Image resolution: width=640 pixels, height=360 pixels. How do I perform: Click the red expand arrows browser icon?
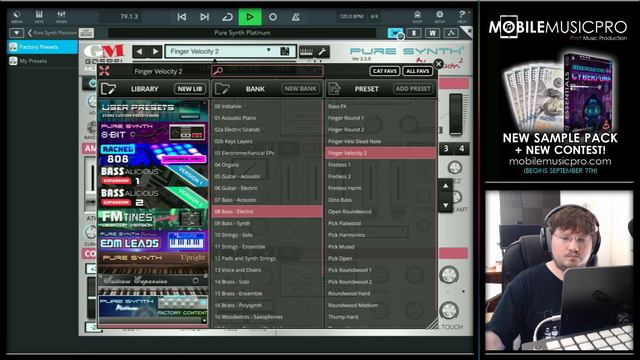[x=104, y=71]
